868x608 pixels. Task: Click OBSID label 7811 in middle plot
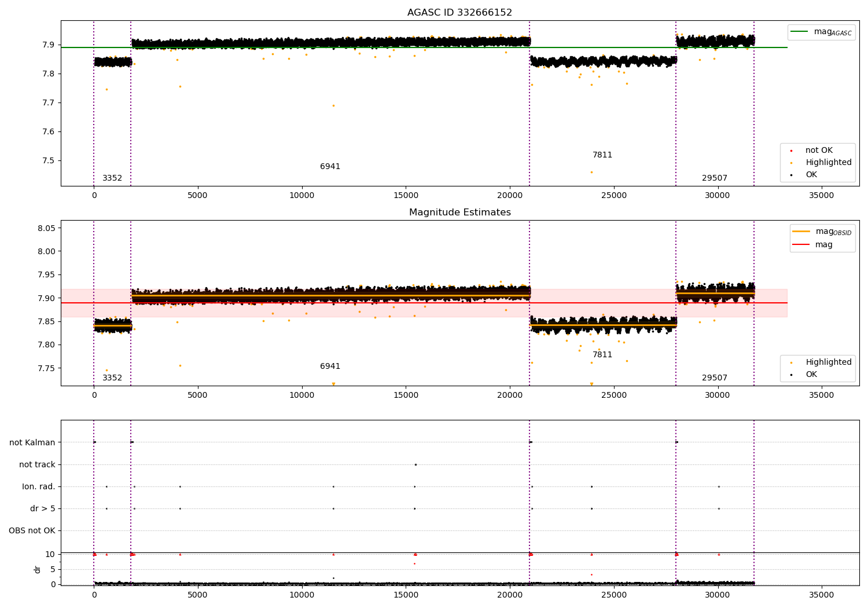[x=602, y=355]
